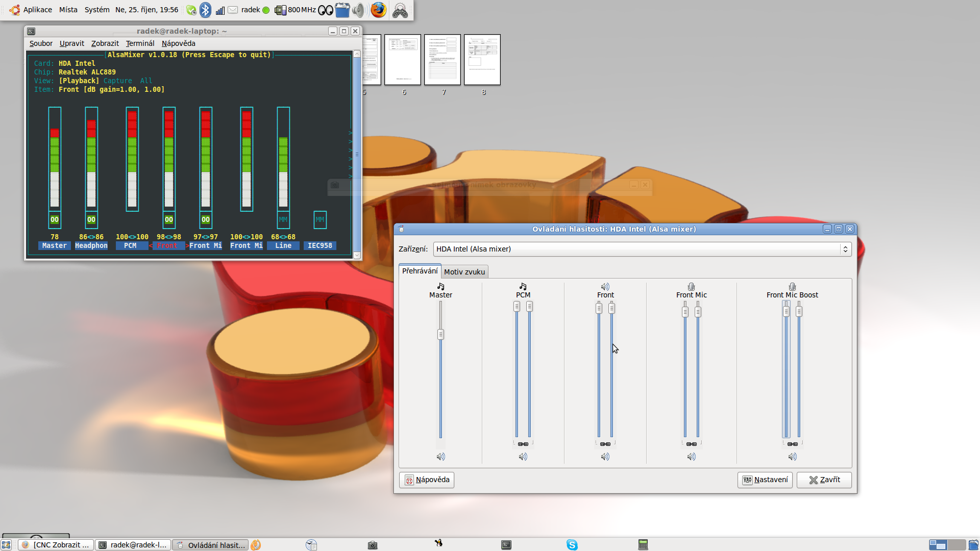This screenshot has height=551, width=980.
Task: Open the Systém menu
Action: (x=96, y=10)
